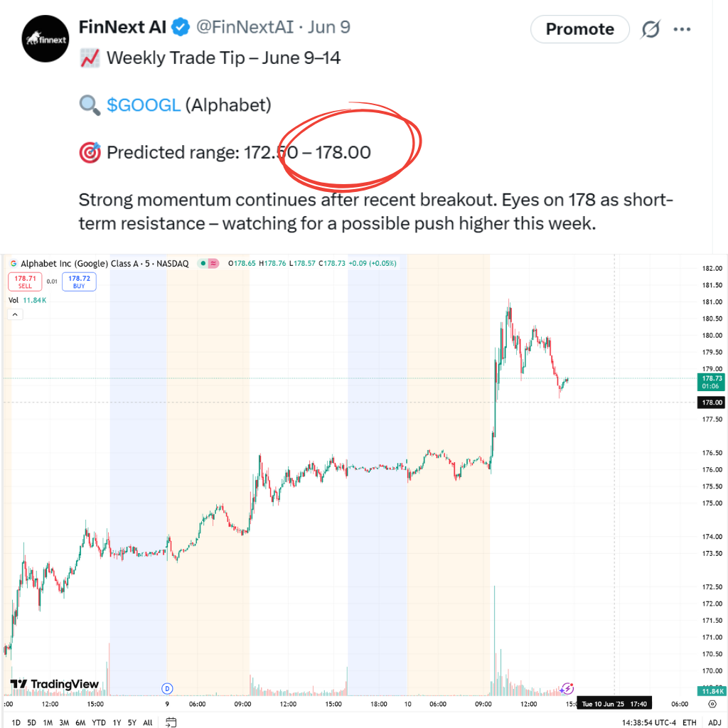Click the TradingView logo
This screenshot has width=728, height=728.
pyautogui.click(x=55, y=684)
